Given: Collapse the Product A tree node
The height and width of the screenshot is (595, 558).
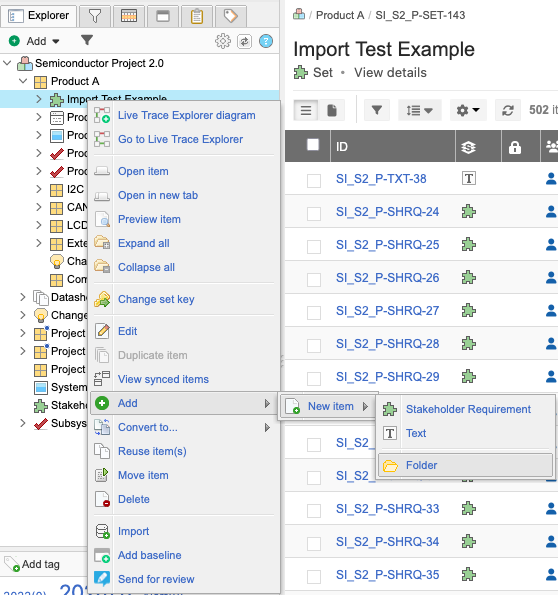Looking at the screenshot, I should [x=23, y=81].
